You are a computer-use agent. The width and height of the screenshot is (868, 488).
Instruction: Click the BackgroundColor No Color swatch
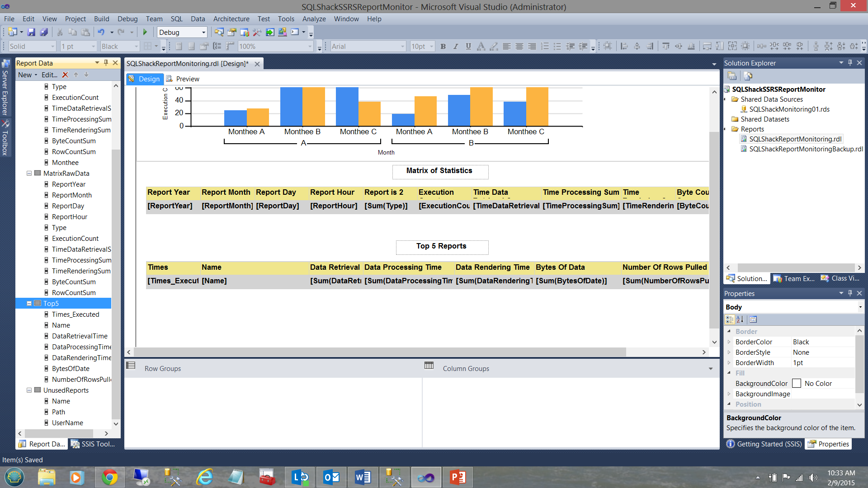797,384
